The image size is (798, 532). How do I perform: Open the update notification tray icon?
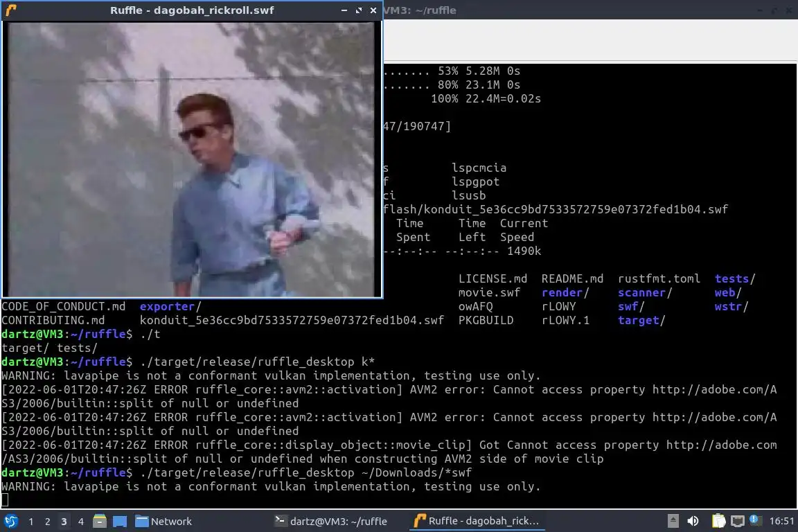(755, 520)
